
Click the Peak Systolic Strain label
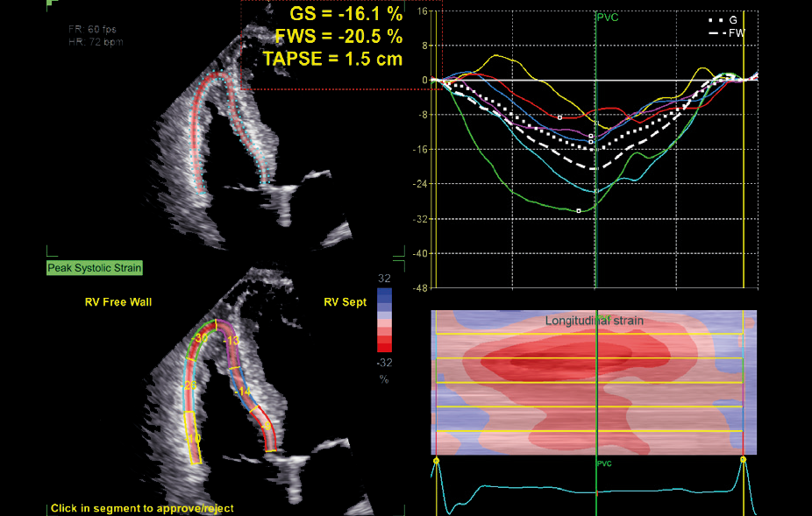click(x=95, y=268)
